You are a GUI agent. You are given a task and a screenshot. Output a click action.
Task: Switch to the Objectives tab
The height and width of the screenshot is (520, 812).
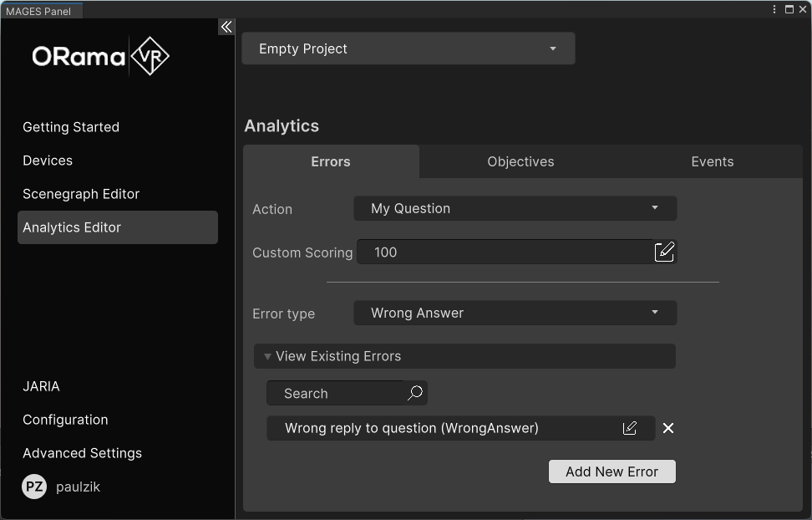coord(520,161)
